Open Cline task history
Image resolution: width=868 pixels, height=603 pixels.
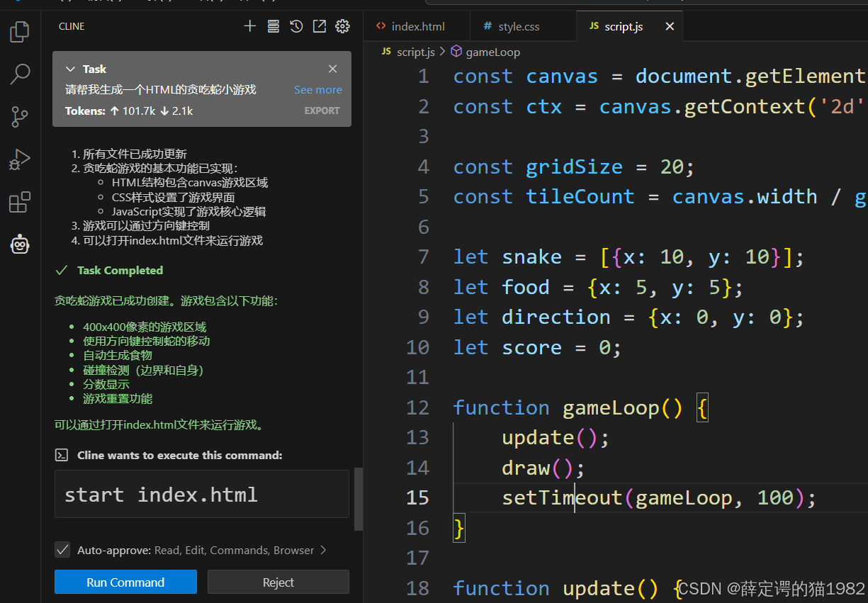point(296,26)
